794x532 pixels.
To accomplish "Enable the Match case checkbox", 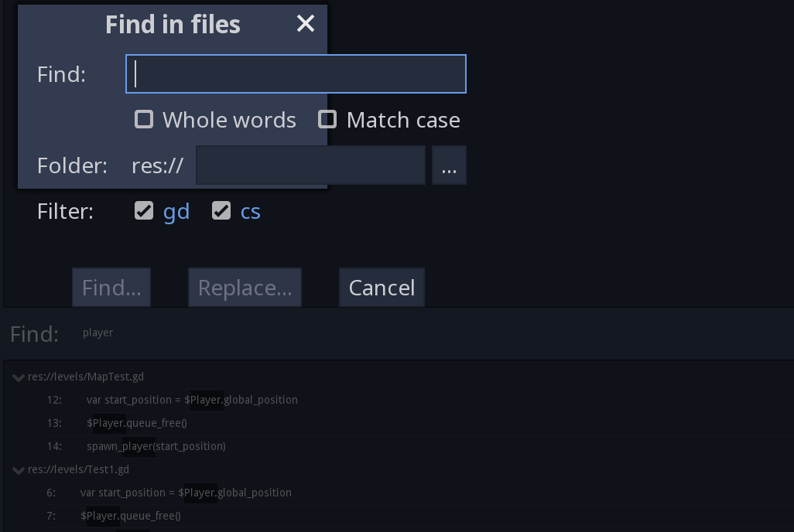I will pos(327,119).
